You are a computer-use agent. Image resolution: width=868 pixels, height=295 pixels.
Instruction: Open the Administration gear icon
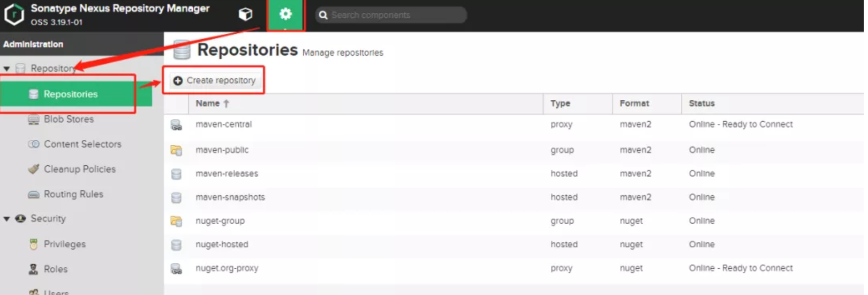click(285, 14)
